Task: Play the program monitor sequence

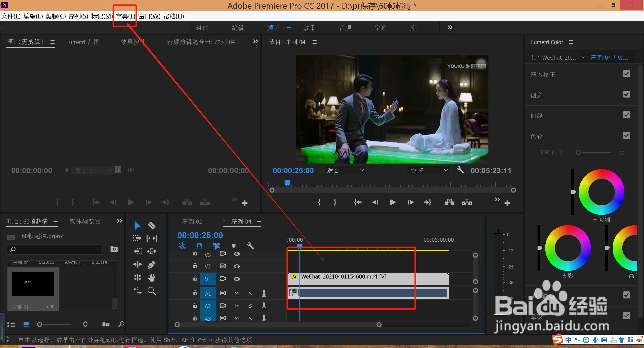Action: (392, 202)
